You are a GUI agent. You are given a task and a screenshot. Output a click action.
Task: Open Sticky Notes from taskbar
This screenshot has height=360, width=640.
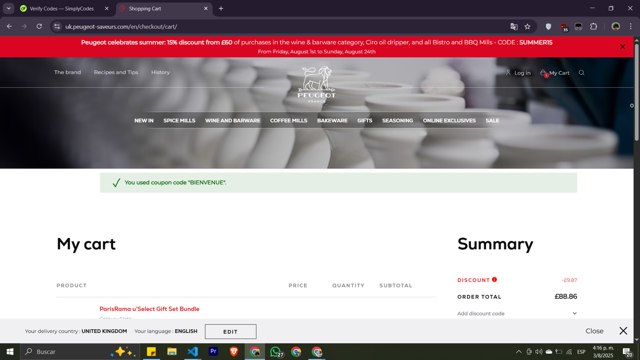click(x=151, y=351)
